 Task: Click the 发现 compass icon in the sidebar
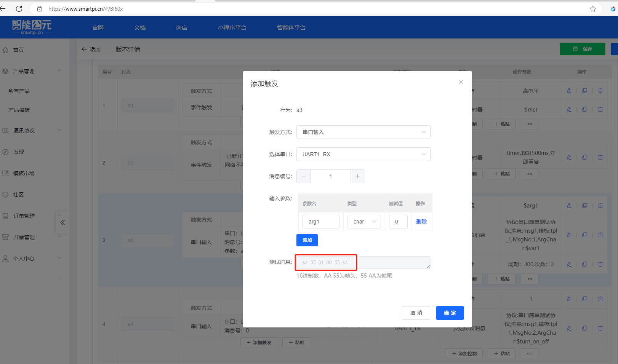5,152
